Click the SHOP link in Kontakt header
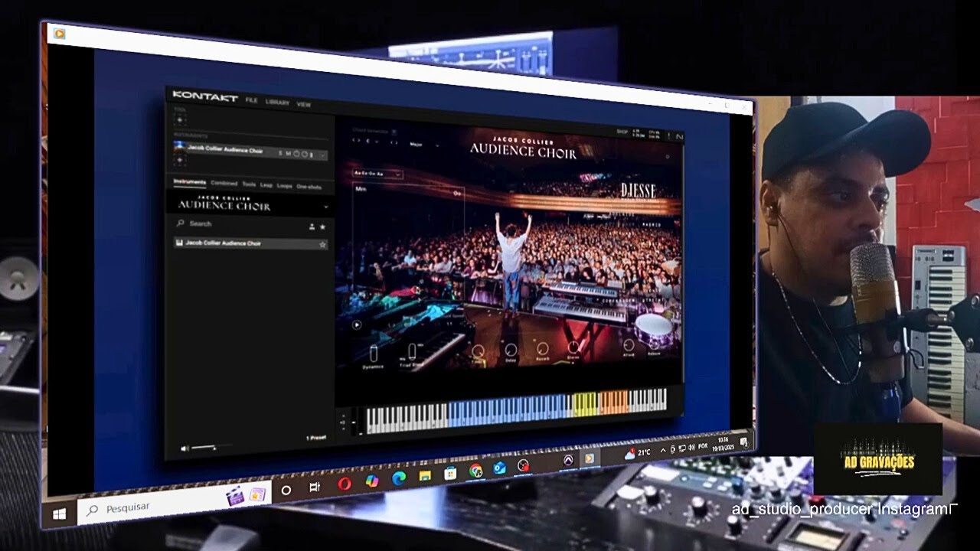This screenshot has width=980, height=551. [622, 132]
